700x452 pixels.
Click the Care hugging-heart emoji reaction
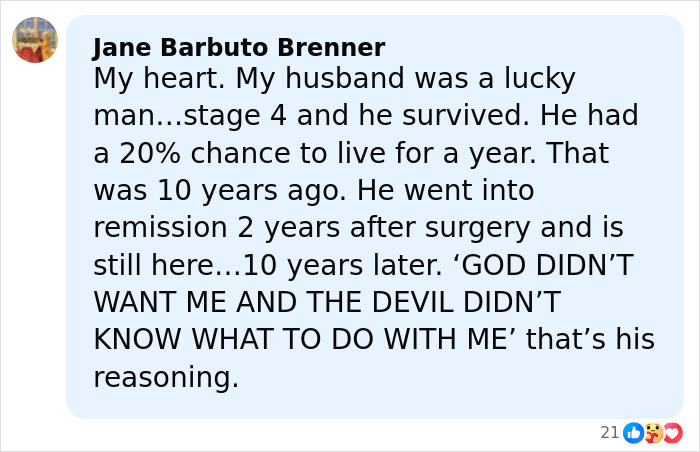click(653, 432)
